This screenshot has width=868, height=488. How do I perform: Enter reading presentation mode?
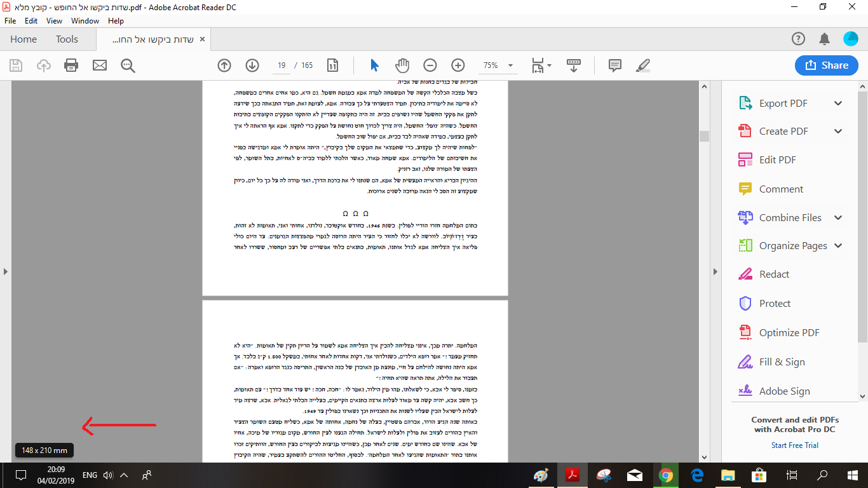coord(574,65)
